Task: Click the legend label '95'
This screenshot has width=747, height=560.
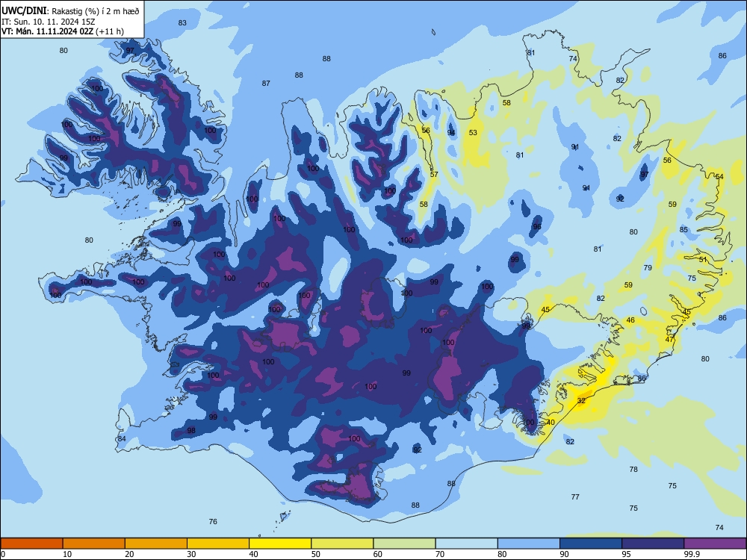Action: (x=626, y=554)
